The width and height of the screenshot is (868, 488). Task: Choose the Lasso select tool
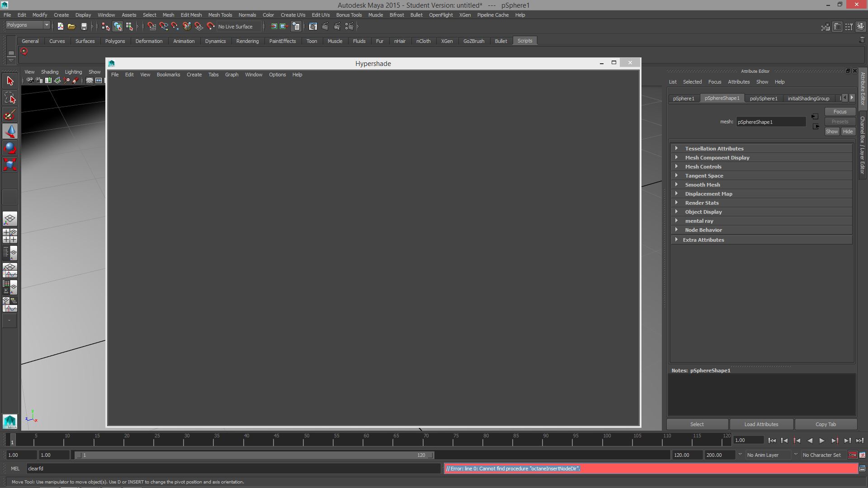10,98
